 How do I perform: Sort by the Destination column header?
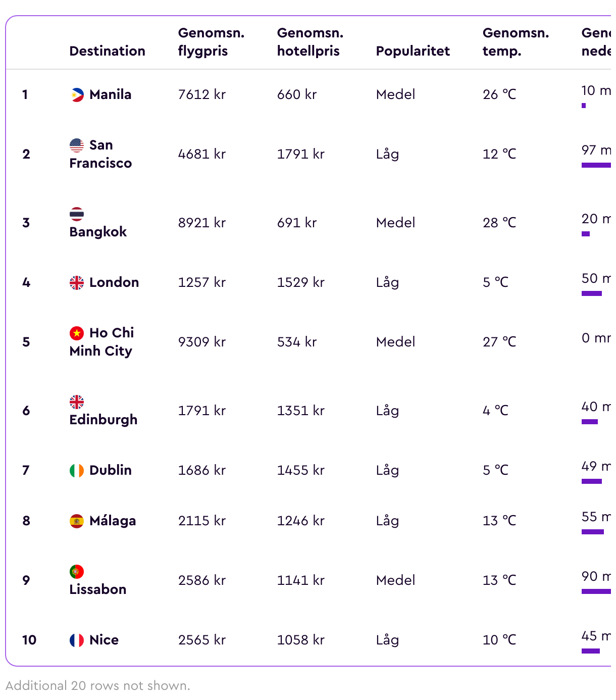[x=107, y=51]
